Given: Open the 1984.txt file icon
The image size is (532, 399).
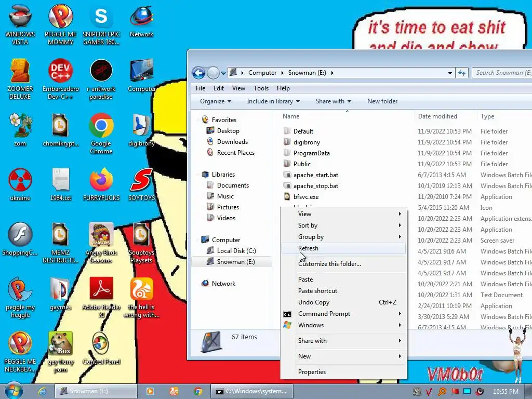Looking at the screenshot, I should pos(60,184).
